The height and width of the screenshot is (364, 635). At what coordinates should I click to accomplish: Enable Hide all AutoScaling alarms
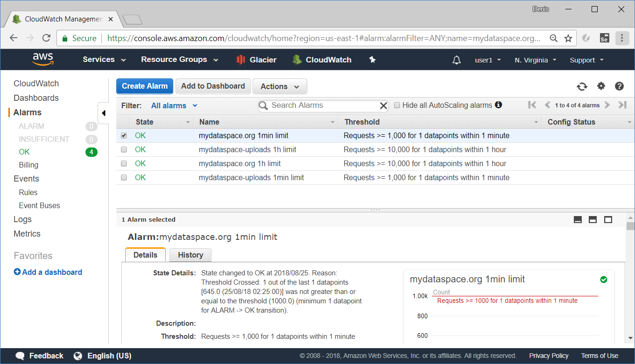[397, 105]
